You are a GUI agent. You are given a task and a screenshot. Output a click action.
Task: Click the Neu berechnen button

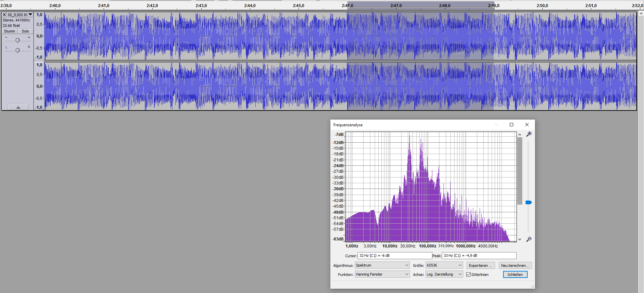515,266
